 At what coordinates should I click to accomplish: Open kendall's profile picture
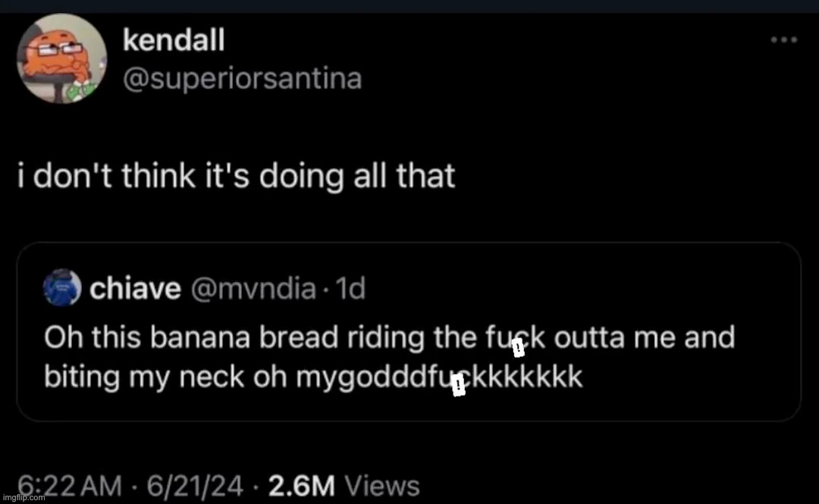point(62,58)
